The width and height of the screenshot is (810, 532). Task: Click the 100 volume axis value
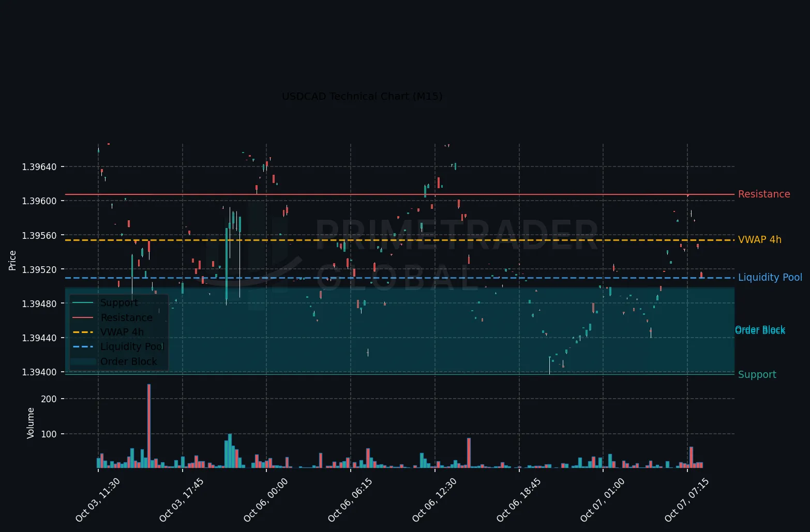point(49,434)
